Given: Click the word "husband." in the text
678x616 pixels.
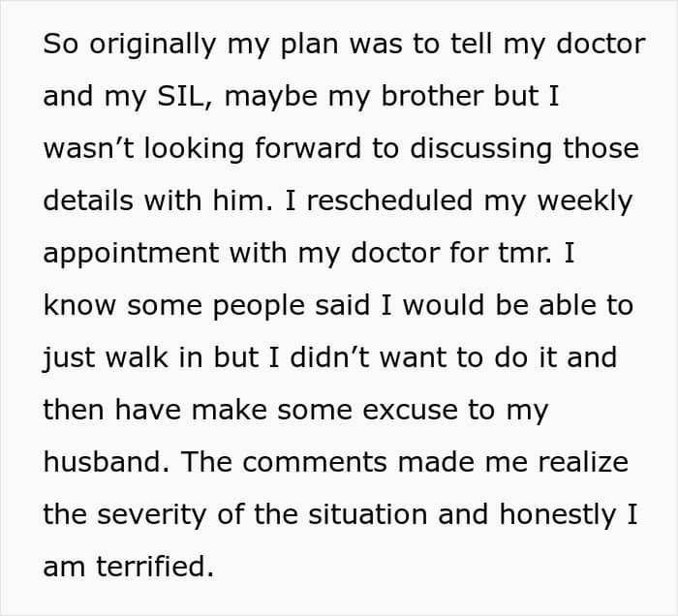Looking at the screenshot, I should click(x=107, y=462).
